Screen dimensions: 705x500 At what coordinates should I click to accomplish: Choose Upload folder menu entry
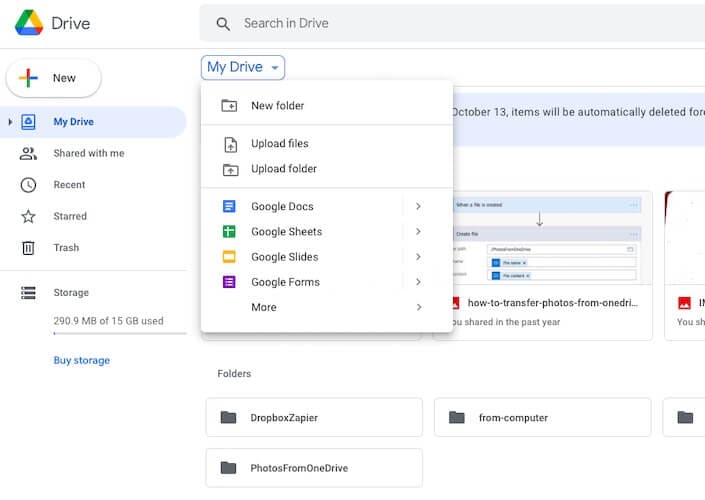coord(283,169)
